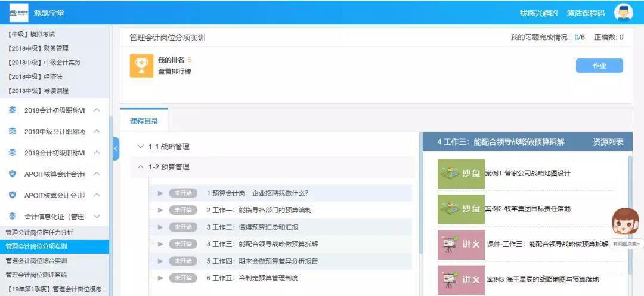
Task: Open lesson 5 工作四：期末会做预算差异分析报告
Action: click(262, 261)
